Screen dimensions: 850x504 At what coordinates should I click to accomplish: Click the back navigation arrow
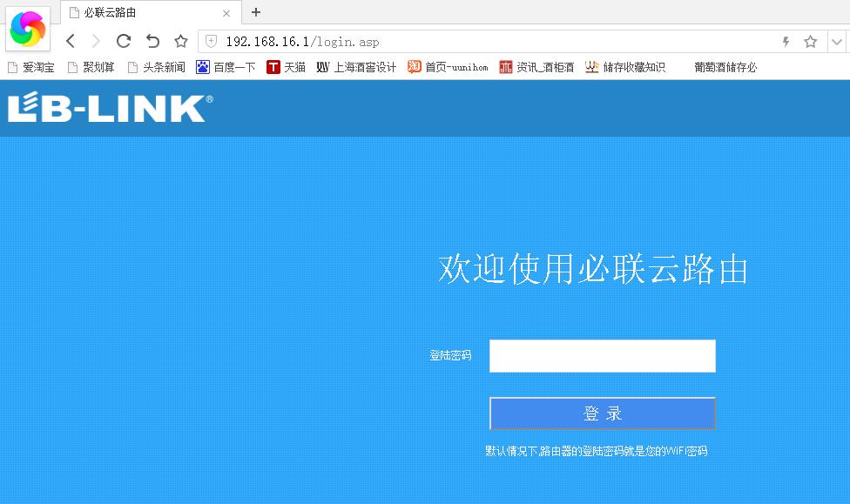click(70, 40)
